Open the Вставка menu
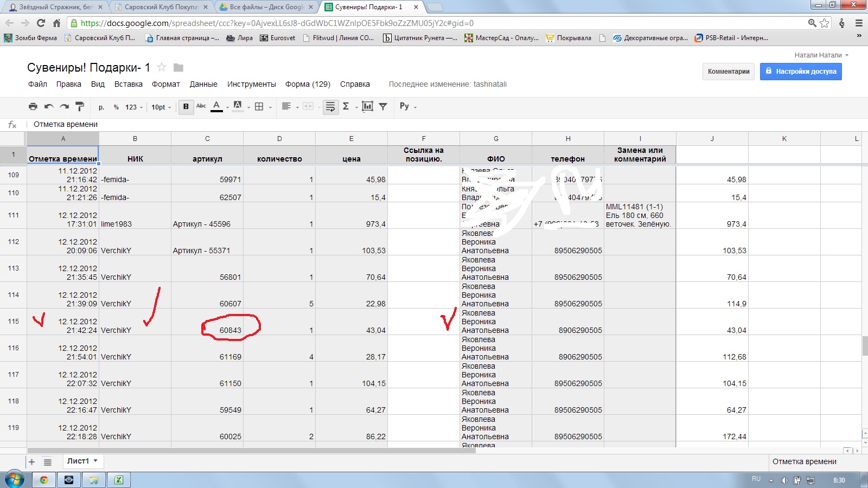This screenshot has width=868, height=488. pyautogui.click(x=128, y=84)
